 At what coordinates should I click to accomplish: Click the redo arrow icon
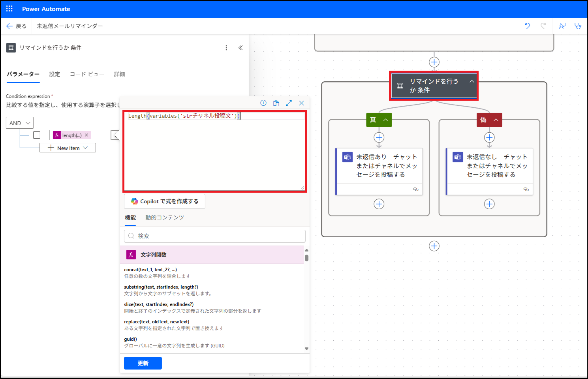543,26
